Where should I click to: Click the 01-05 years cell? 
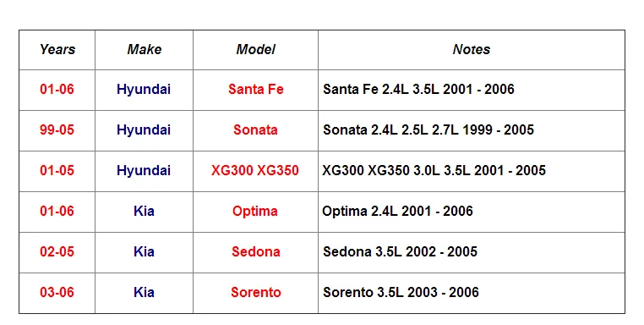coord(57,171)
